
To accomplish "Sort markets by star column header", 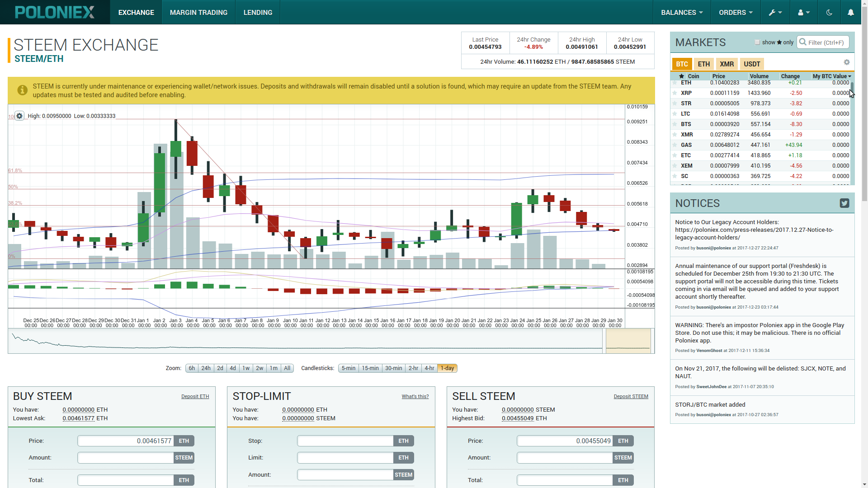I will coord(681,76).
